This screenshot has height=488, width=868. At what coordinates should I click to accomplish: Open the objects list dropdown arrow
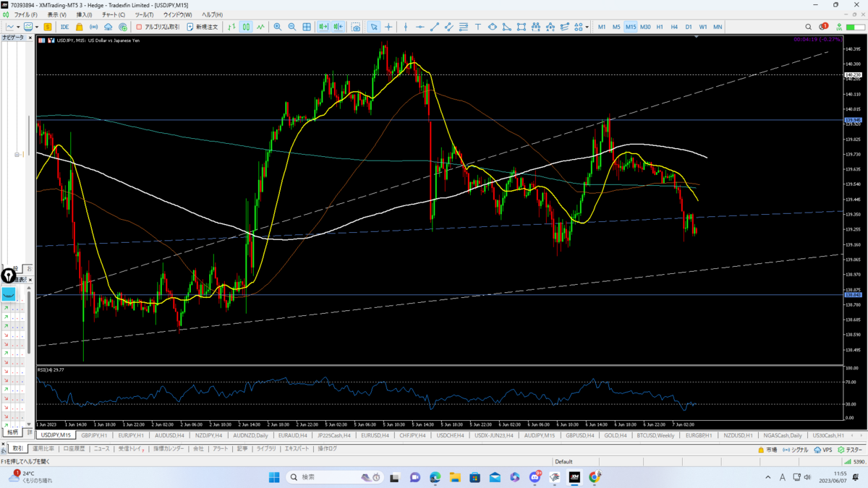[x=587, y=27]
